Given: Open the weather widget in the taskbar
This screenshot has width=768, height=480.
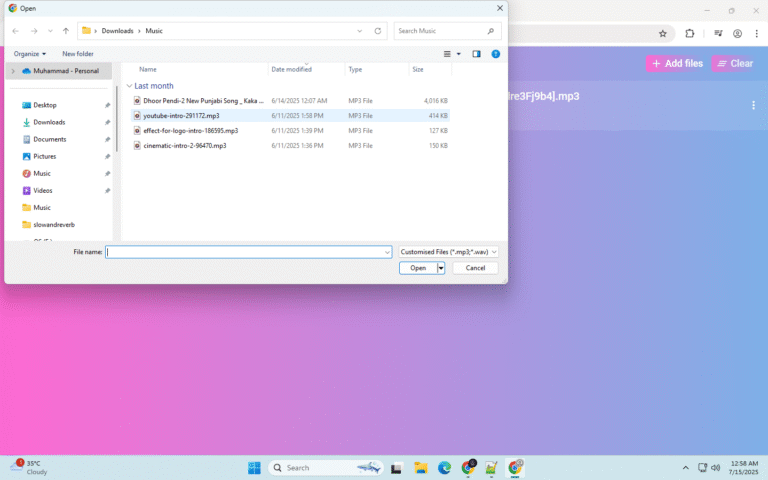Looking at the screenshot, I should tap(30, 467).
